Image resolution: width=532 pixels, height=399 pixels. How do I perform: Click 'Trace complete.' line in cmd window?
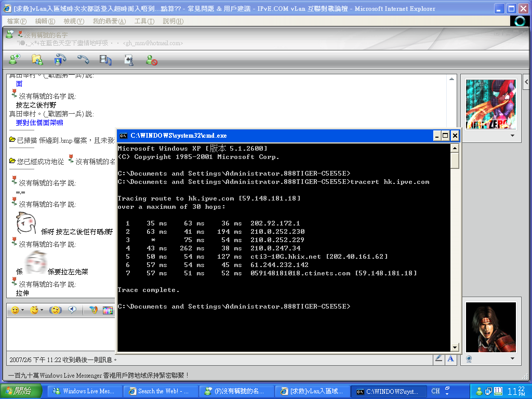(148, 290)
